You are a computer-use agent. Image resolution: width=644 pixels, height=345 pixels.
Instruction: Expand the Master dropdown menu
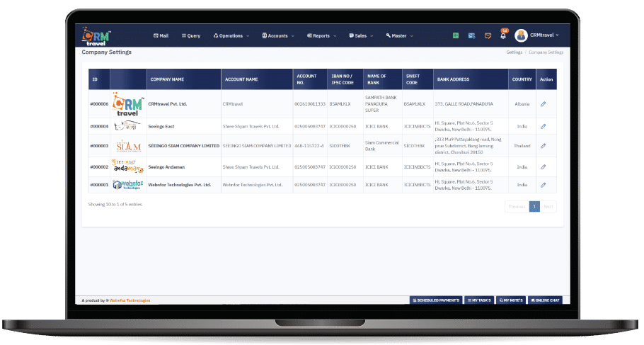[x=399, y=35]
